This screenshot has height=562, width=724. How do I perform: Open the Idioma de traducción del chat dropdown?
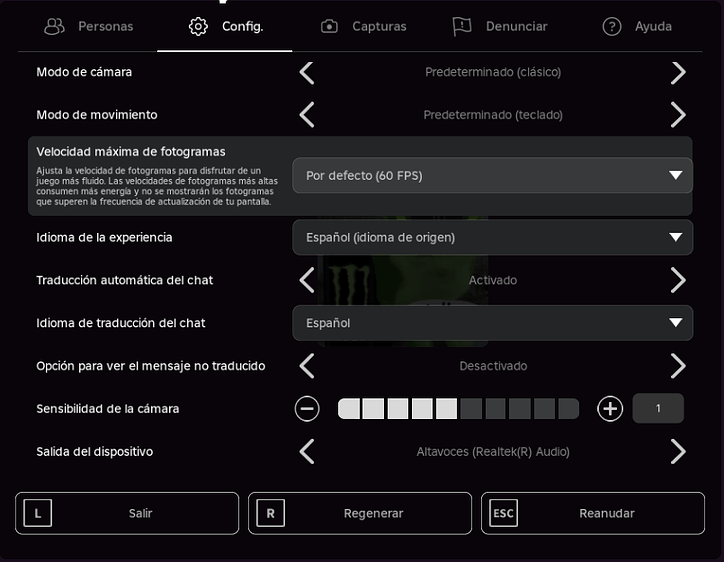[x=493, y=323]
